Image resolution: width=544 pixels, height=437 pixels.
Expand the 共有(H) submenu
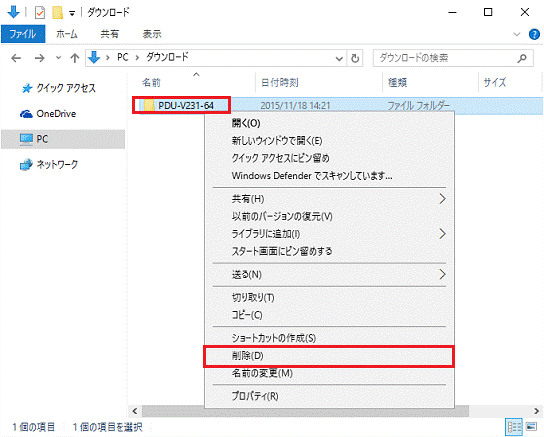pyautogui.click(x=329, y=199)
